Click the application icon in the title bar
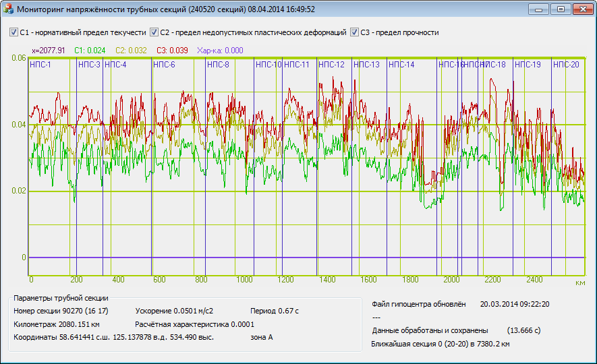 [8, 9]
